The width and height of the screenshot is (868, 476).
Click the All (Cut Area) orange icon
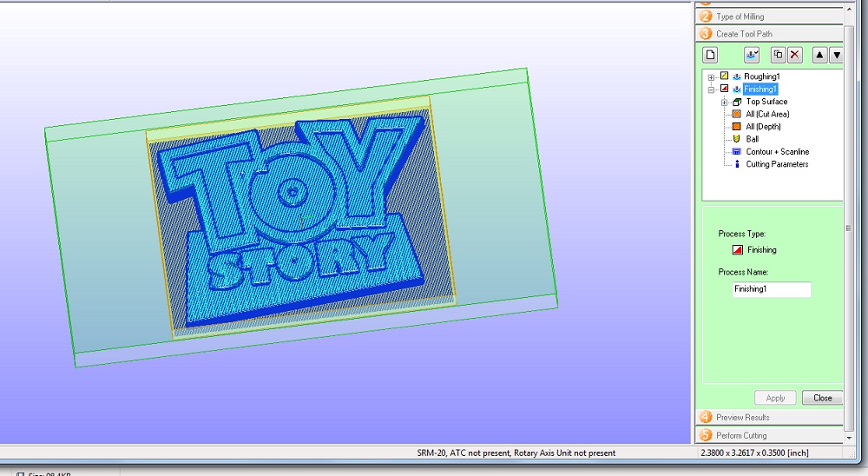(x=737, y=114)
